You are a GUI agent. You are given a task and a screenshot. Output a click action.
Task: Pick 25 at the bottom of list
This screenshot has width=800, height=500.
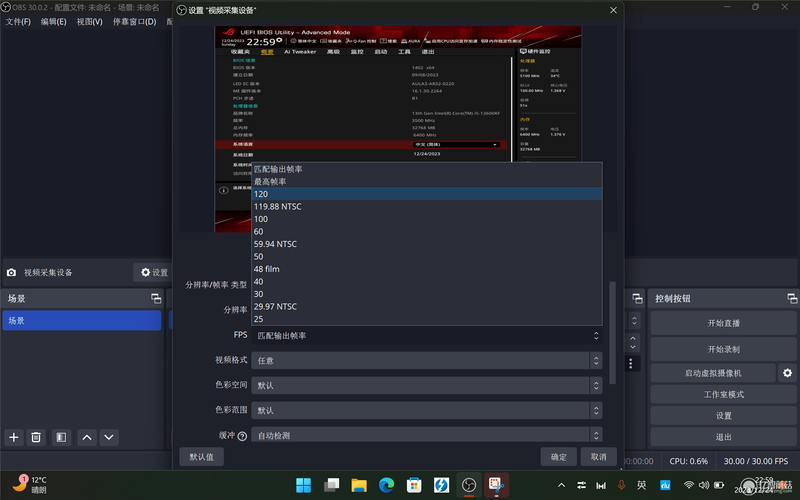427,319
